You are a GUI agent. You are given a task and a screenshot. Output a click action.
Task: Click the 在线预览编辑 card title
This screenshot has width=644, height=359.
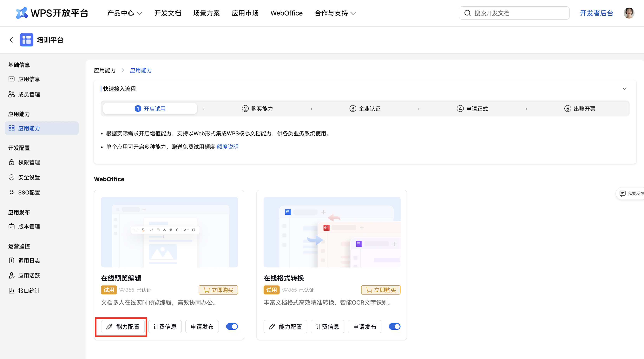click(121, 278)
